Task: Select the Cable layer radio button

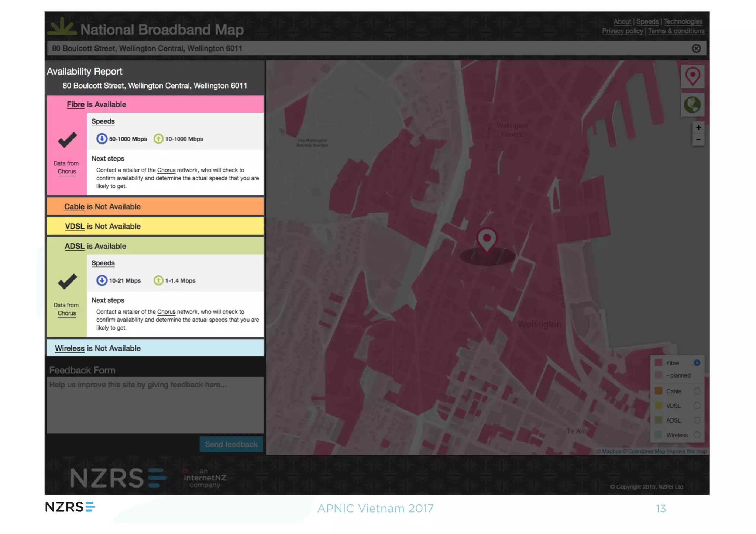Action: pyautogui.click(x=697, y=391)
